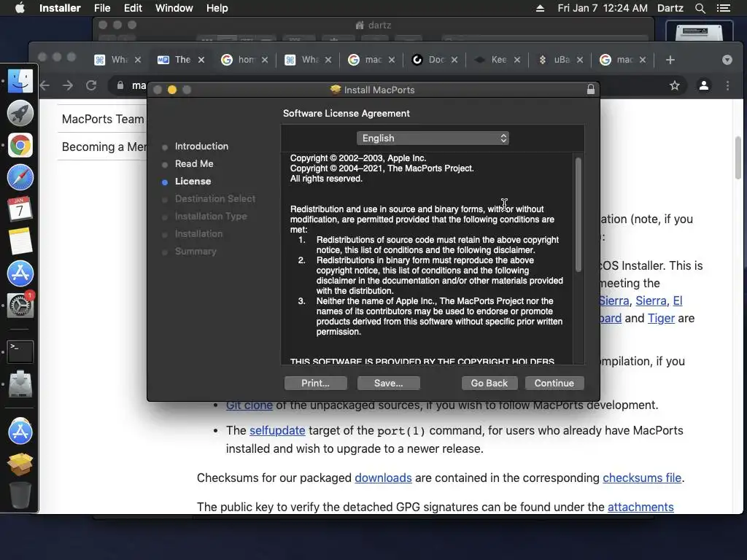This screenshot has height=560, width=747.
Task: Click the Apple menu logo
Action: click(20, 8)
